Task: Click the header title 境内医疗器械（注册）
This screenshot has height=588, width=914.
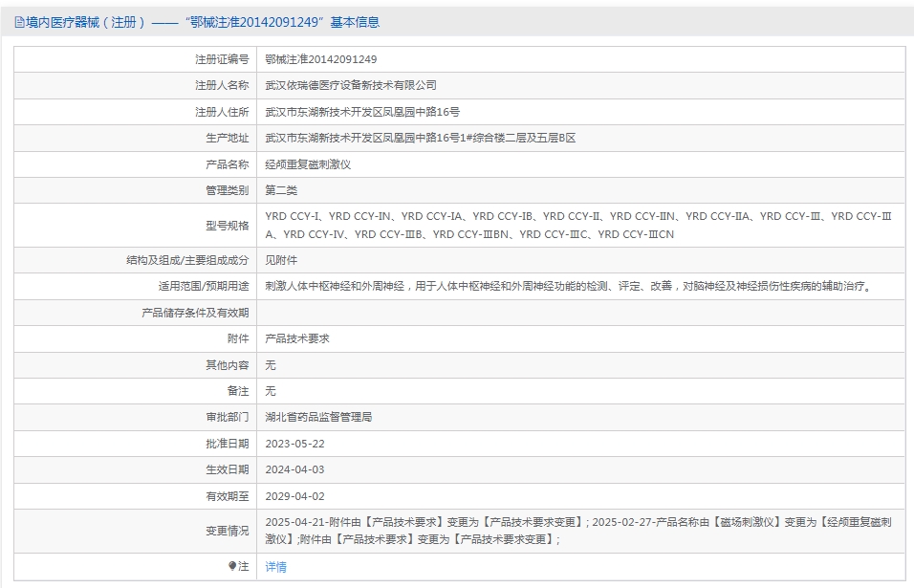Action: coord(86,23)
